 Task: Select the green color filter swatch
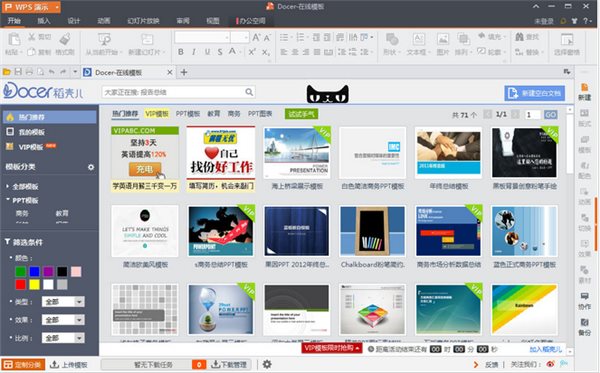click(21, 272)
